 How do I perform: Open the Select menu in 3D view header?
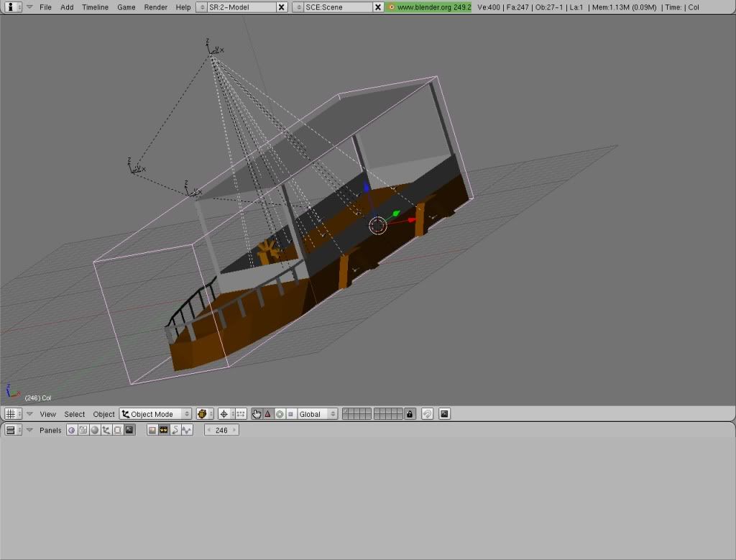(x=74, y=414)
